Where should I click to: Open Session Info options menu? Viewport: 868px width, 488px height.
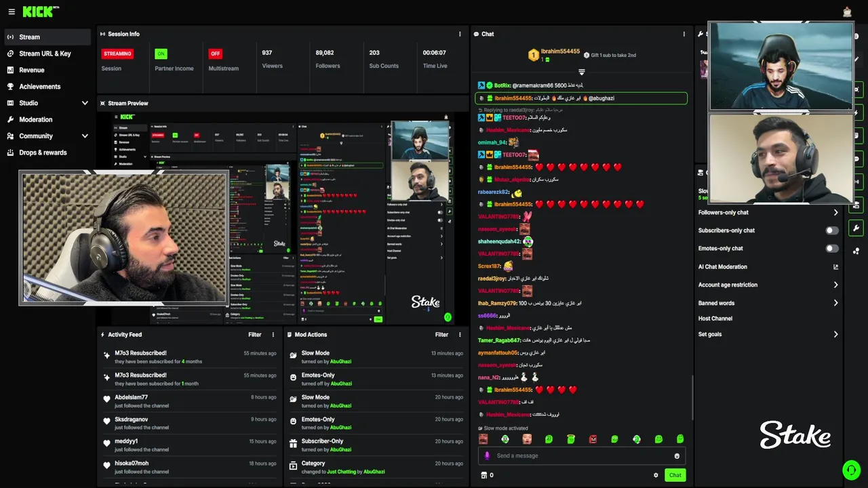[460, 34]
